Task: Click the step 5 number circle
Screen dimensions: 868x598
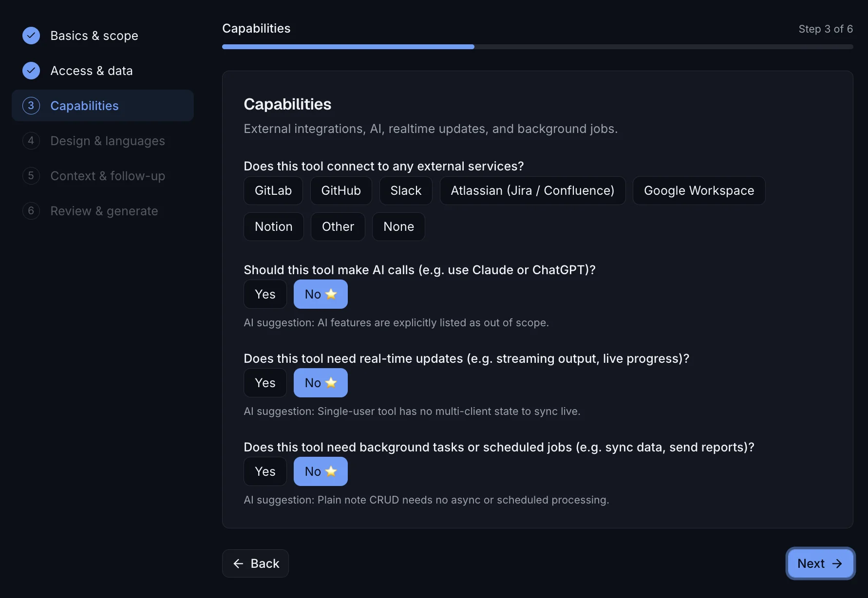Action: [31, 176]
